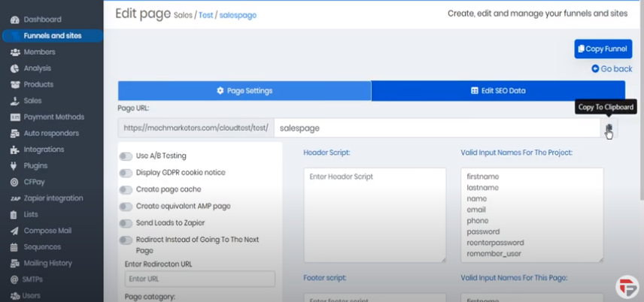Toggle Display GDPR cookie notice
Screen dimensions: 644x302
(x=126, y=173)
